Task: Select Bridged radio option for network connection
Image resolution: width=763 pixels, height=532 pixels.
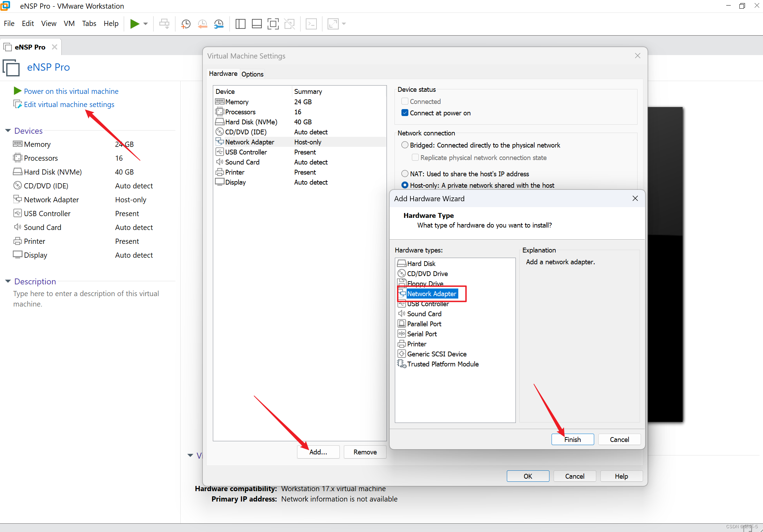Action: point(405,145)
